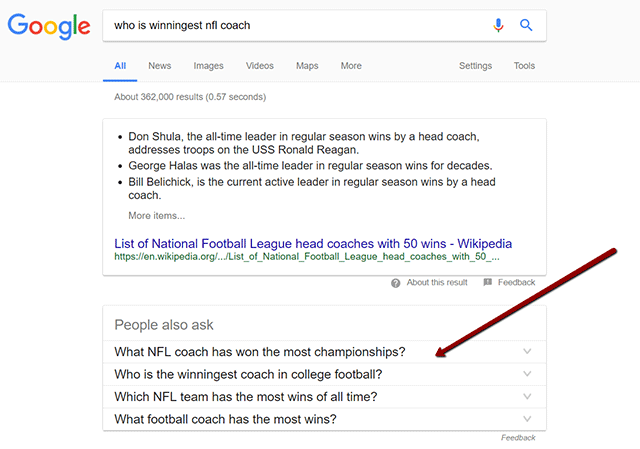Expand "Which NFL team has the most wins" question
This screenshot has height=449, width=640.
[x=527, y=397]
